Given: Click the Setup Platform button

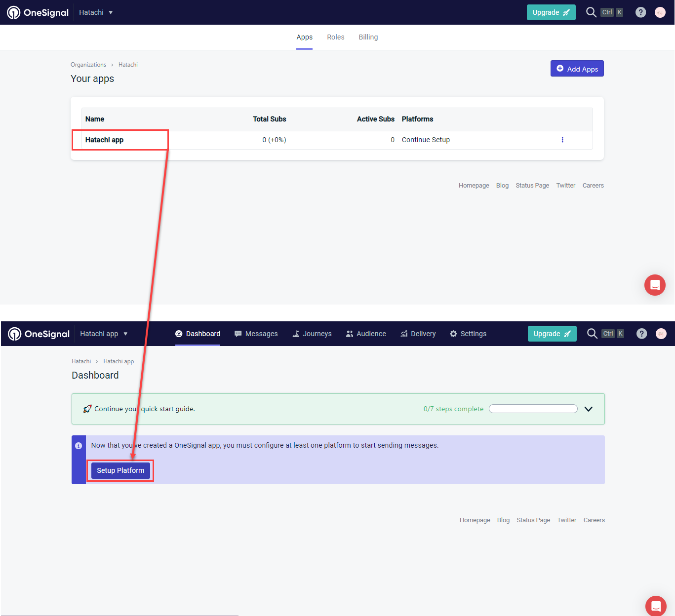Looking at the screenshot, I should tap(120, 470).
